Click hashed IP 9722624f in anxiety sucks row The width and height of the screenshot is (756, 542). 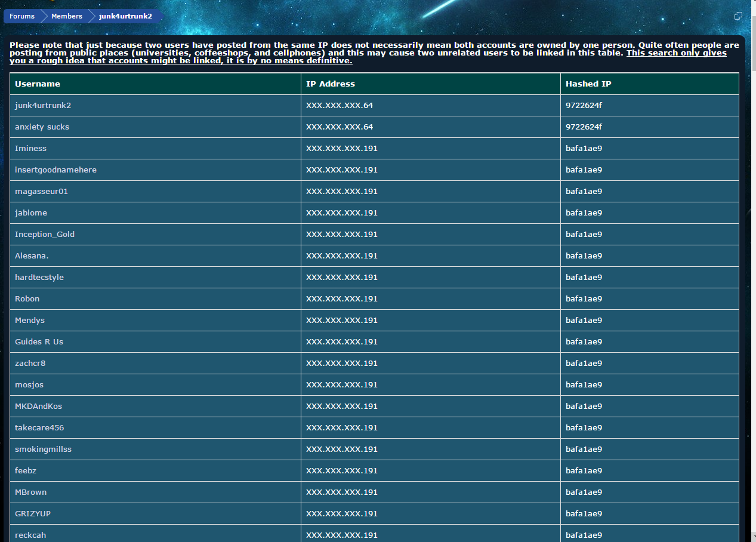[584, 127]
